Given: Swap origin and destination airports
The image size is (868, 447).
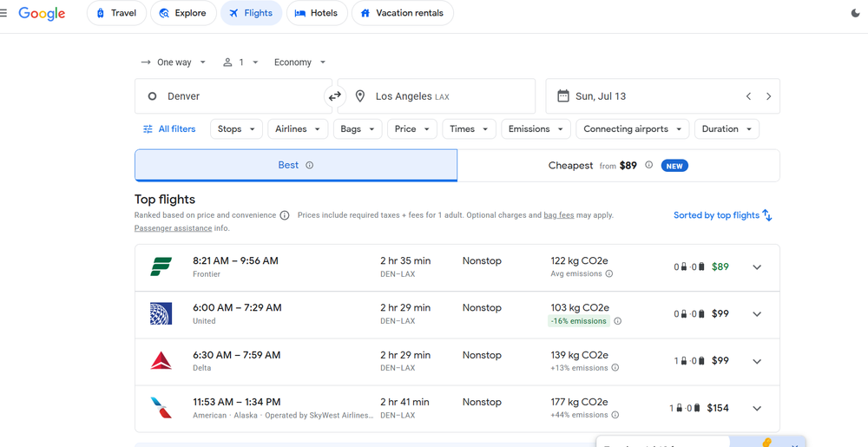Looking at the screenshot, I should tap(335, 96).
